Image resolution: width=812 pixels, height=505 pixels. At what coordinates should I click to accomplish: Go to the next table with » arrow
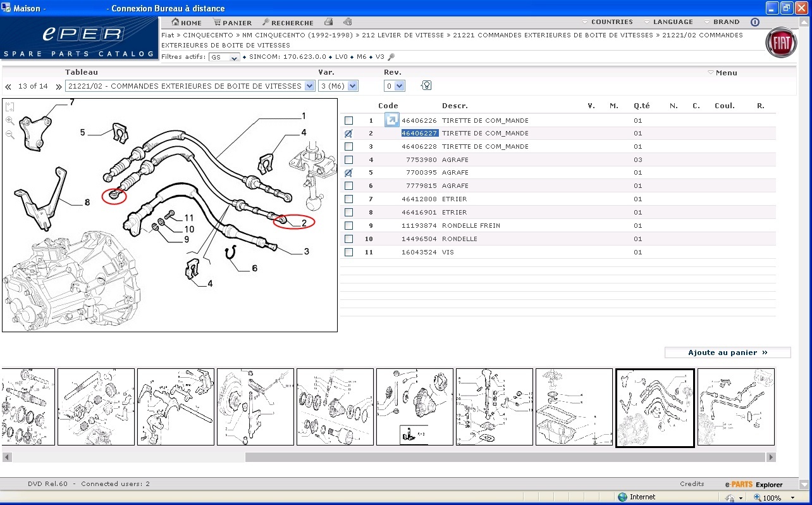click(58, 87)
